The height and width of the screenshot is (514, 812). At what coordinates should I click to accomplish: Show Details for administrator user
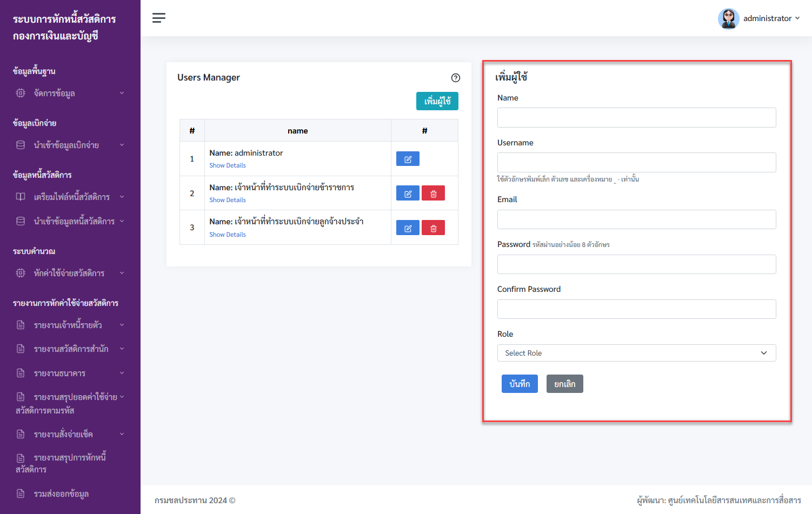tap(228, 165)
